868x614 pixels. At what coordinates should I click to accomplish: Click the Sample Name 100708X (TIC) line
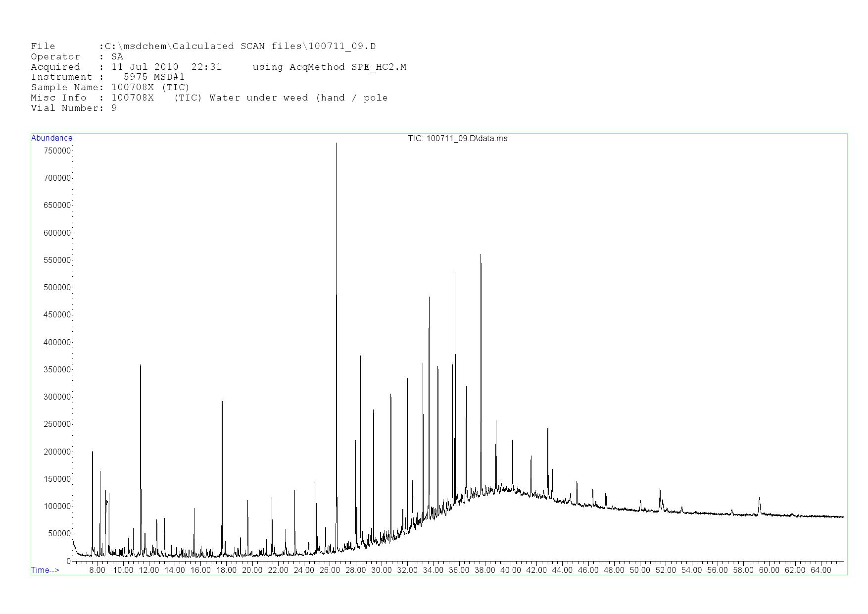(x=110, y=87)
